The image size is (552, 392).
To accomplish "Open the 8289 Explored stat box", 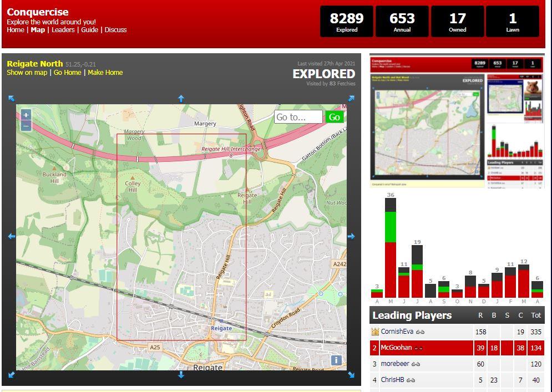I will 347,22.
